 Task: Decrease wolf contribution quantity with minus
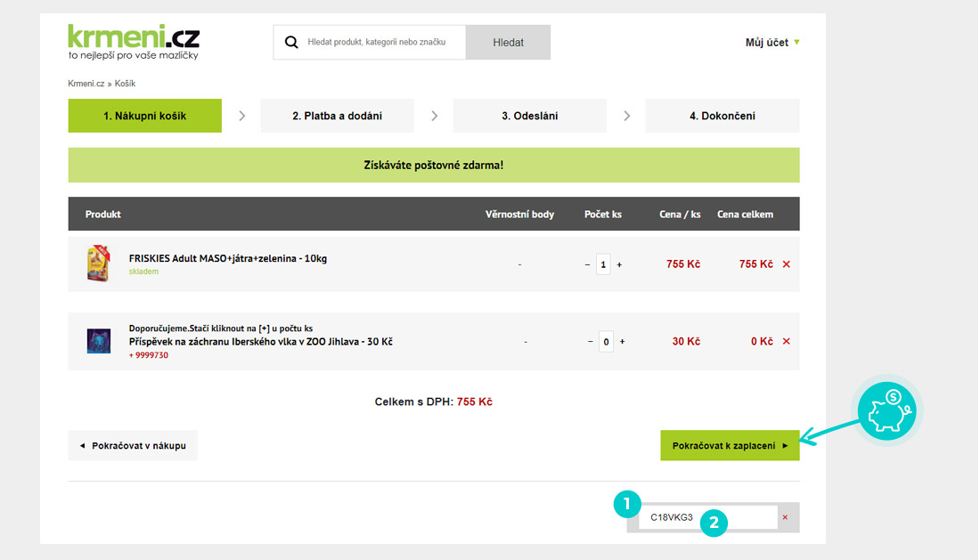pos(590,341)
